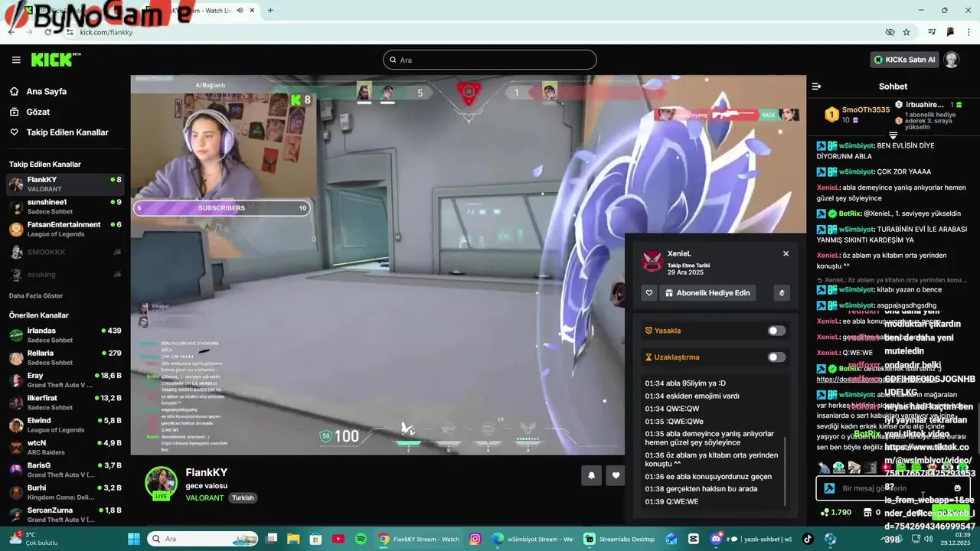Click the Bir mesaj gönderin chat input
This screenshot has height=551, width=980.
893,488
